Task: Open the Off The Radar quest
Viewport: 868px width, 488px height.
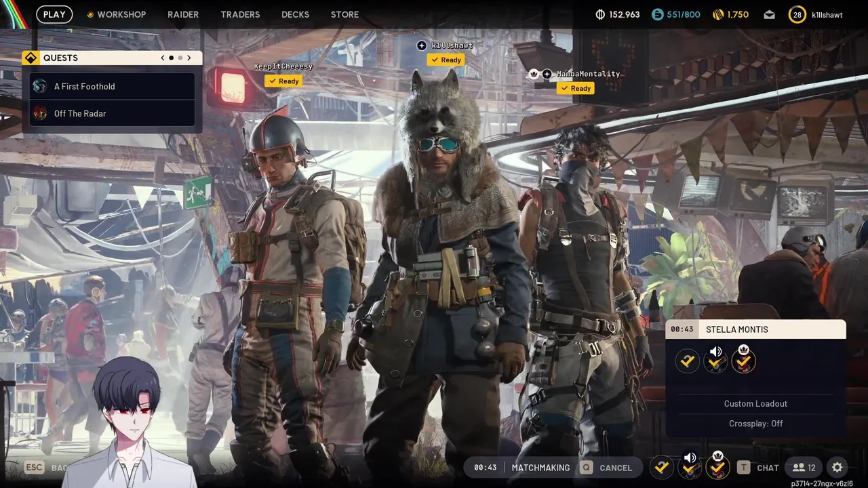Action: 112,113
